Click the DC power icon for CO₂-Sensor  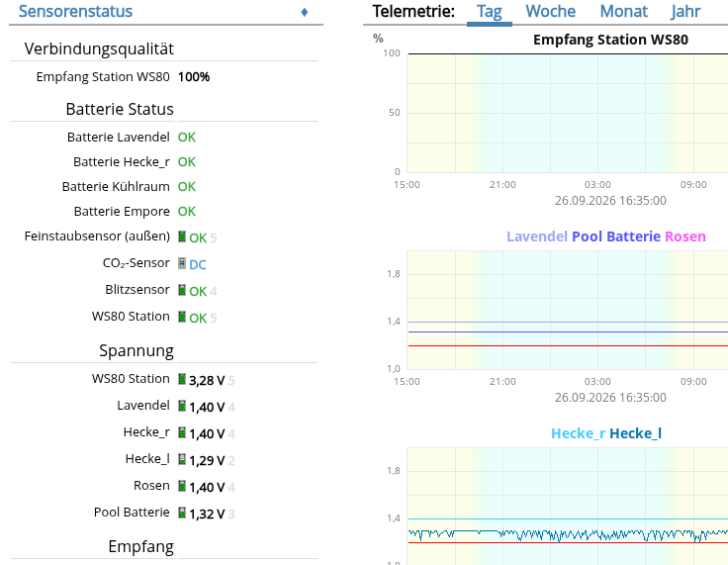[x=182, y=263]
